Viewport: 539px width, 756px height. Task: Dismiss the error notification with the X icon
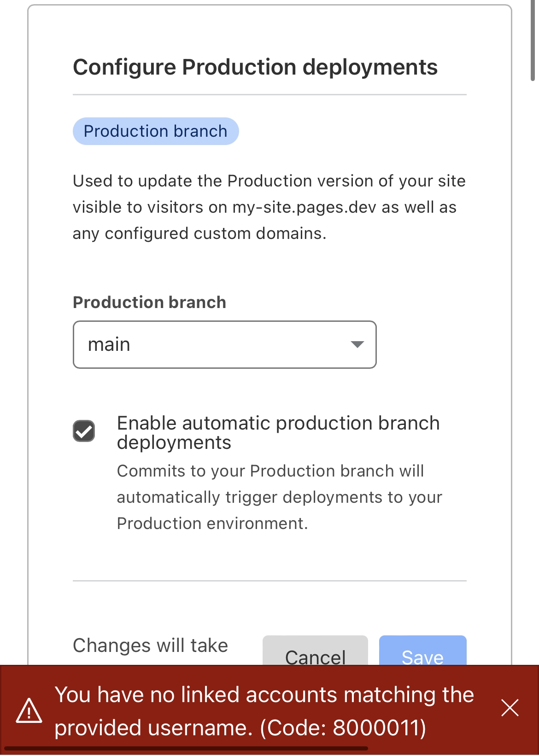(x=510, y=708)
